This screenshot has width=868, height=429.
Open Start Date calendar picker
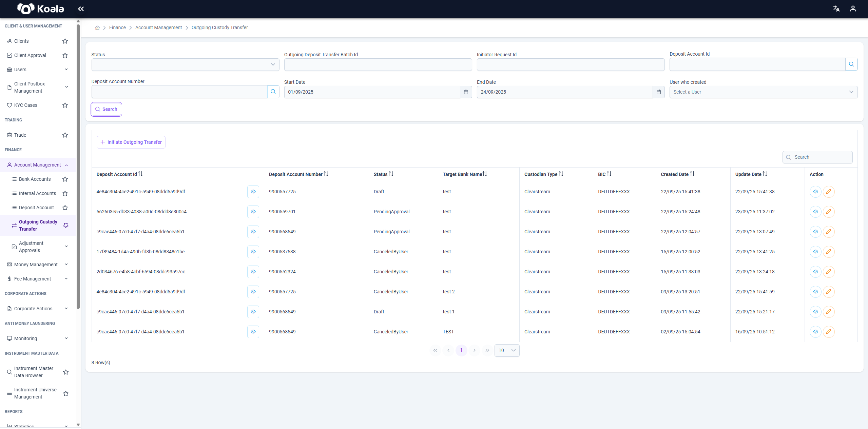coord(466,92)
